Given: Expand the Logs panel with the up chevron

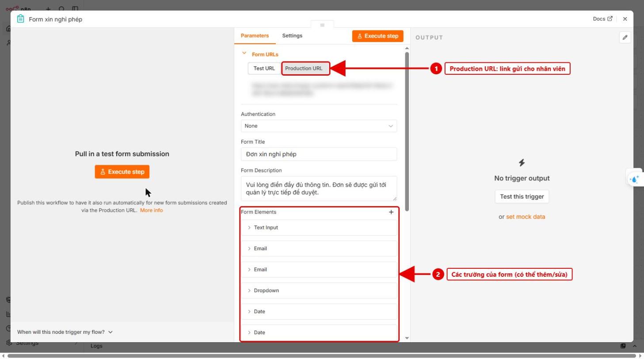Looking at the screenshot, I should [x=635, y=346].
